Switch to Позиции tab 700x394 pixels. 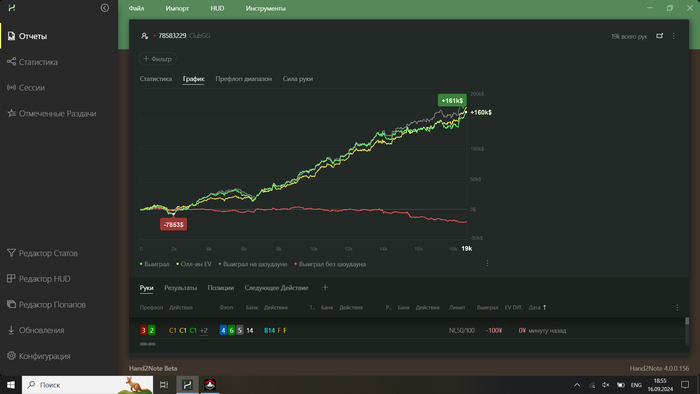(x=221, y=288)
